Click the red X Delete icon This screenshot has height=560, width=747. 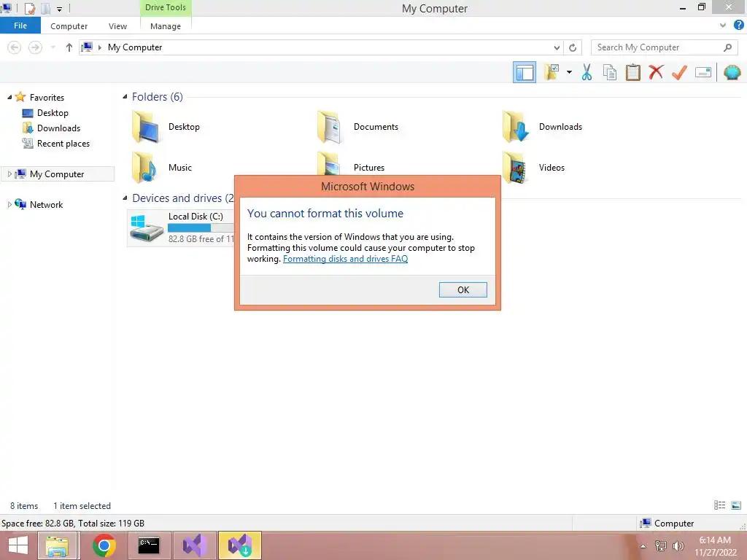point(656,72)
